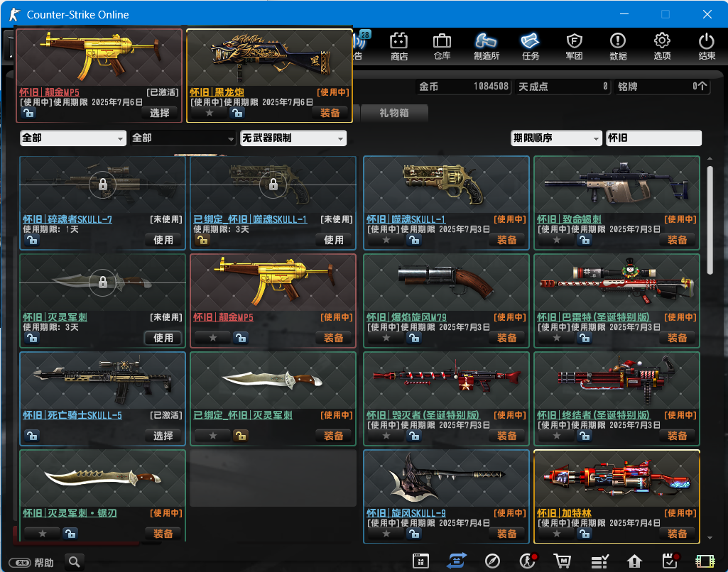Screen dimensions: 728x572
Task: Click the home icon in bottom bar
Action: pos(634,561)
